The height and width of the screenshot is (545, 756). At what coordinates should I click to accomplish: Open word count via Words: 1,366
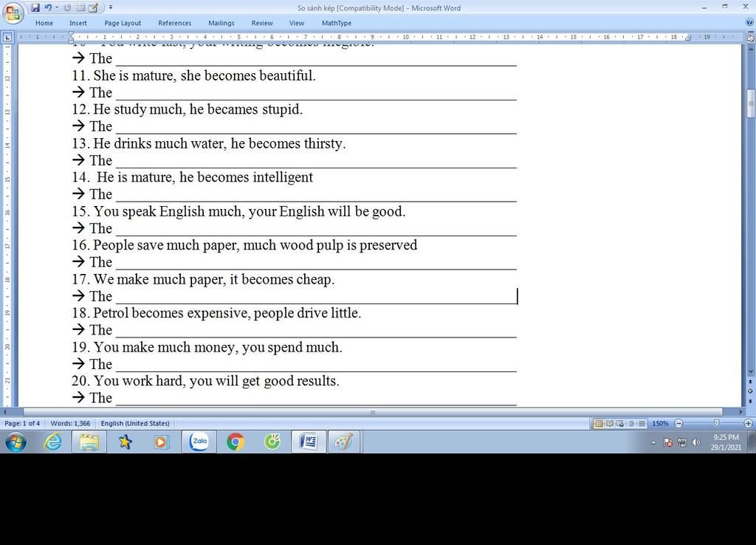[70, 423]
